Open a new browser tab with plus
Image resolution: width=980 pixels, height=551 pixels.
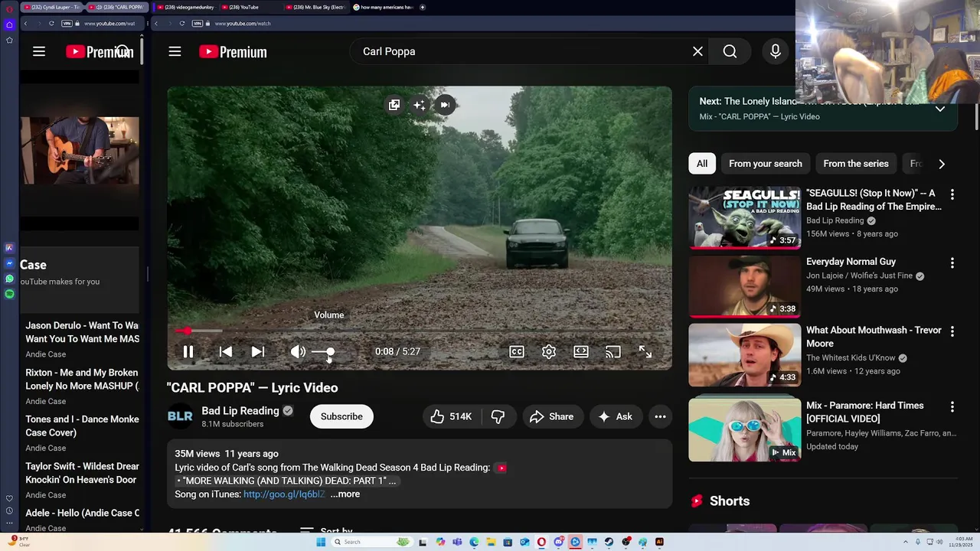click(423, 7)
